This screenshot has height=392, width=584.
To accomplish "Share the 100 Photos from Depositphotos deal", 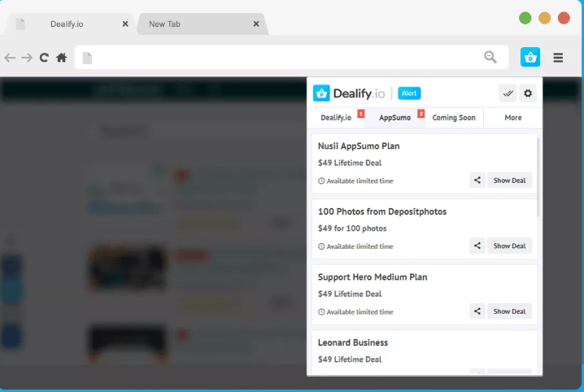I will [x=477, y=246].
